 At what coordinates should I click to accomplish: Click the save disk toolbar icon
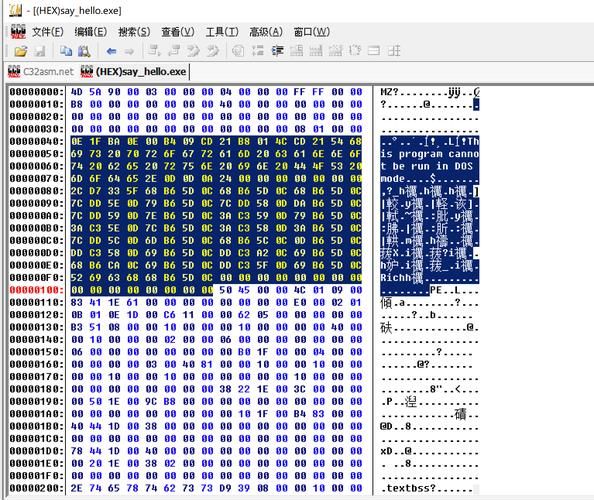click(x=39, y=51)
